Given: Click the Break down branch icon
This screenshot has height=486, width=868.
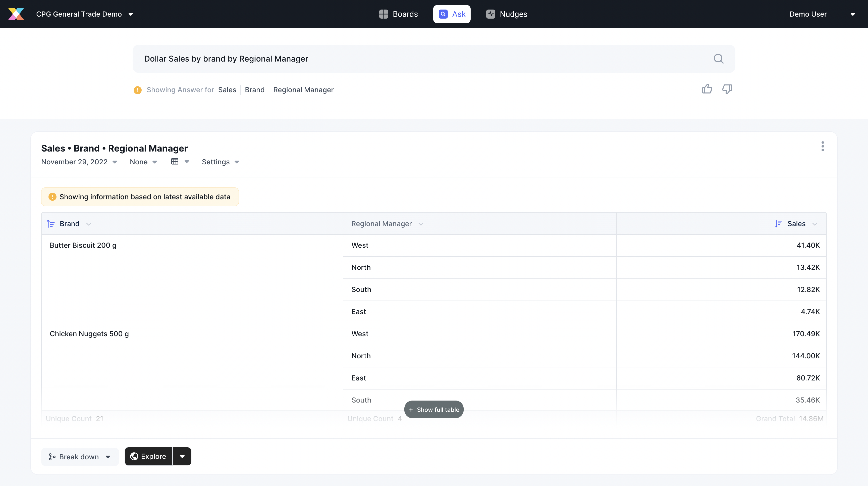Looking at the screenshot, I should pyautogui.click(x=52, y=457).
